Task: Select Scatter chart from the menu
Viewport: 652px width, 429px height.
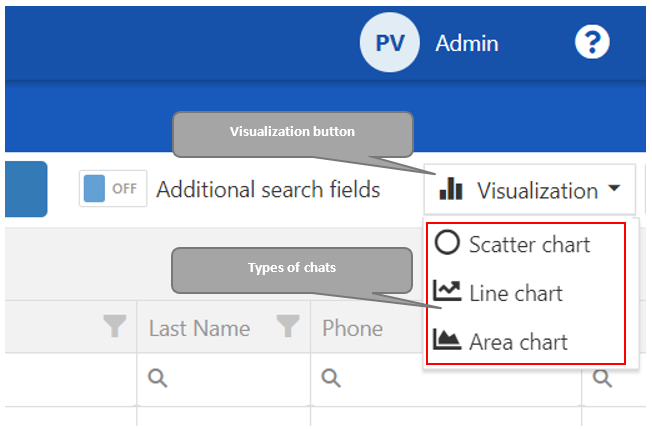Action: [529, 244]
